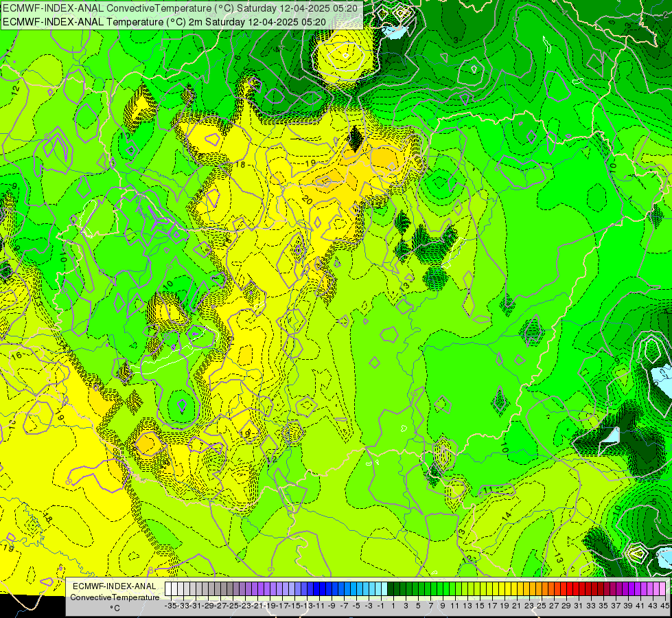
Task: Click the legend label 'ConvectiveTemperature'
Action: [115, 597]
